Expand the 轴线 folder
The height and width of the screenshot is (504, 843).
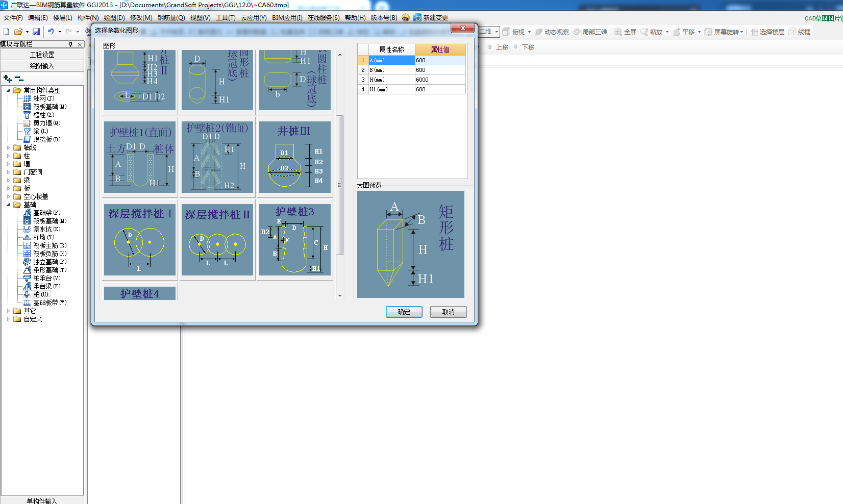8,147
